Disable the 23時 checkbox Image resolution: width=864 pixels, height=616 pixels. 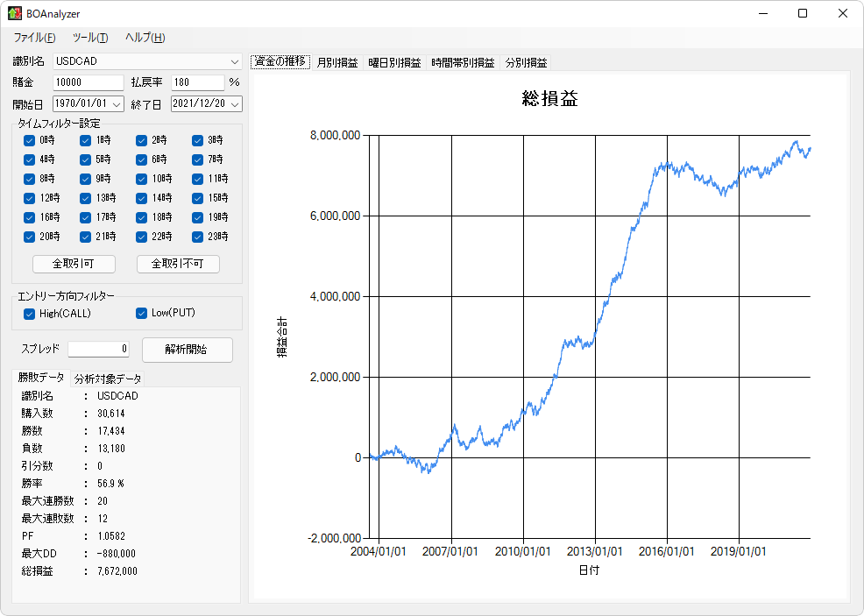197,237
